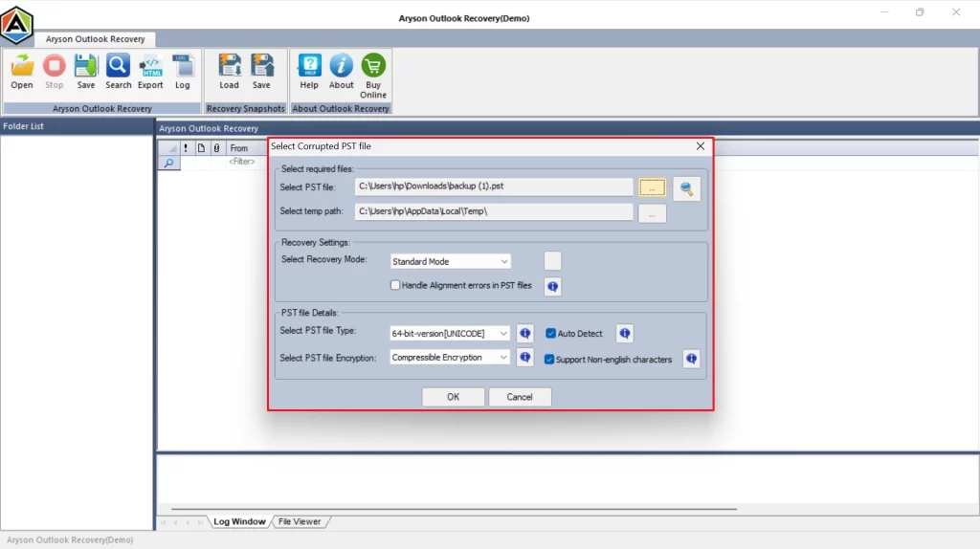Click OK in the PST dialog
The height and width of the screenshot is (549, 980).
(453, 397)
